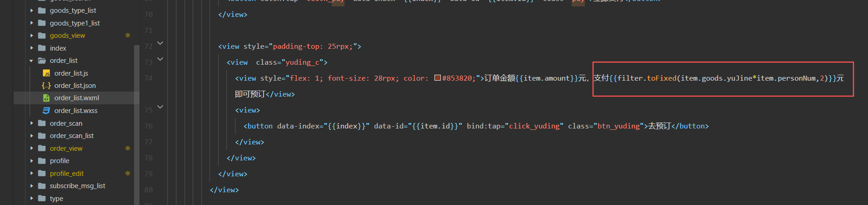
Task: Click the profile_edit folder icon
Action: [x=42, y=174]
